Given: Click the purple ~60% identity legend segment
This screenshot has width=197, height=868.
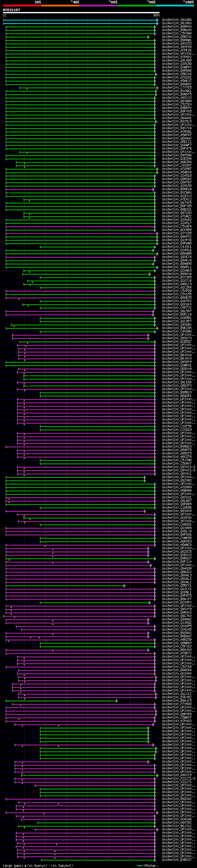Looking at the screenshot, I should (99, 6).
